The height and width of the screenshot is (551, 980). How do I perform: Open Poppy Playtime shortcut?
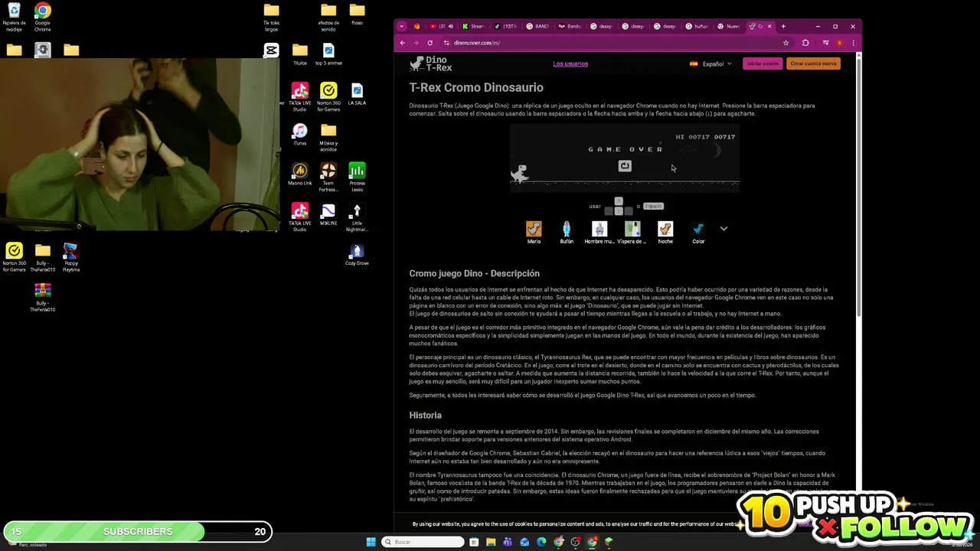click(71, 257)
